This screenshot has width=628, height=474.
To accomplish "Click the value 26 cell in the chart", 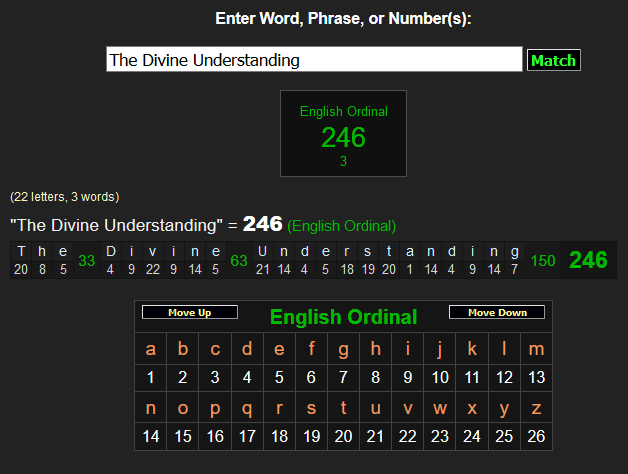I will [536, 436].
